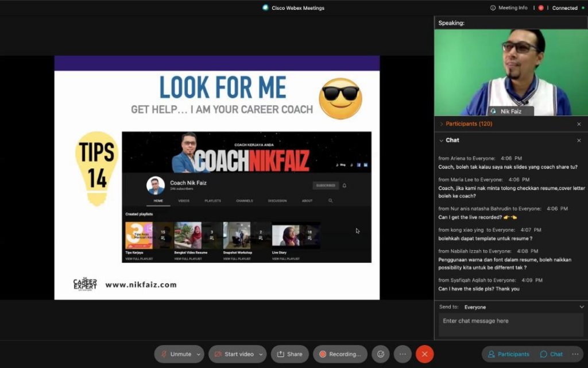
Task: Close the Participants panel
Action: (578, 124)
